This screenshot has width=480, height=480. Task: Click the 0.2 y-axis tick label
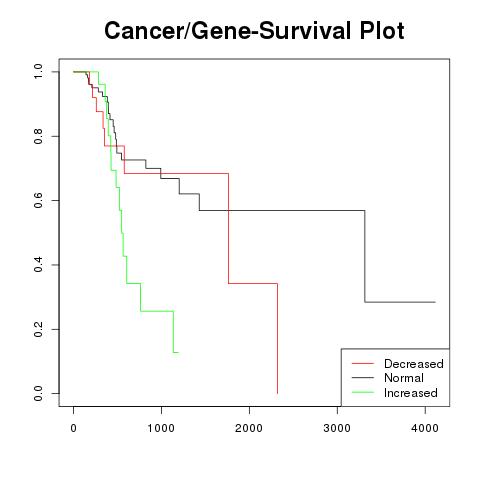(x=38, y=329)
